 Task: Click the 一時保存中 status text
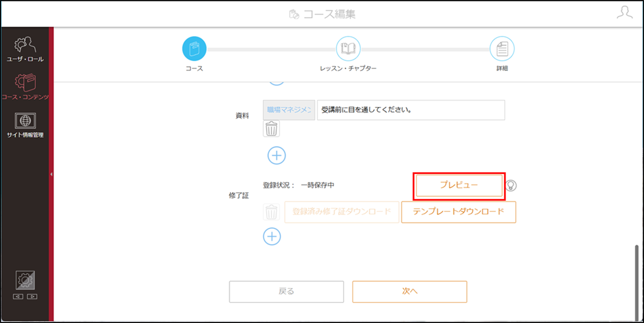[x=318, y=185]
